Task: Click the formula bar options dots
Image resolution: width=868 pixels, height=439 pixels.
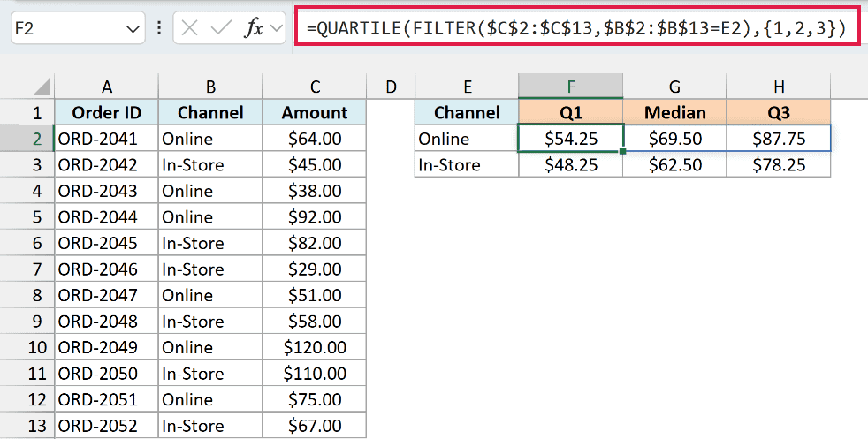Action: pos(159,27)
